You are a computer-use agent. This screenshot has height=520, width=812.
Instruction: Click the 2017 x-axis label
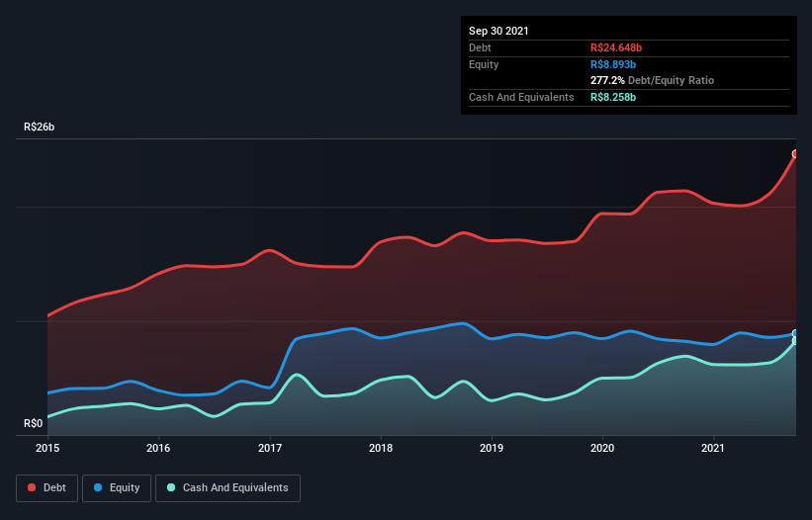tap(270, 448)
